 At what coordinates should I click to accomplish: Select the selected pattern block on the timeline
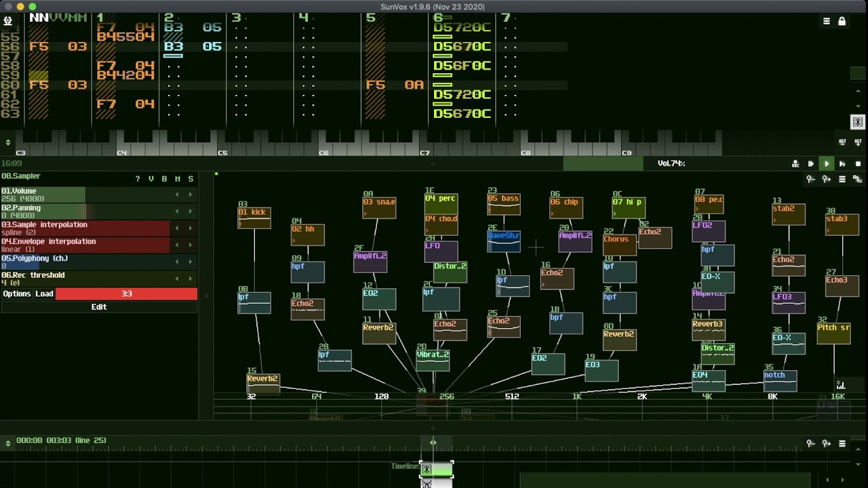(437, 469)
